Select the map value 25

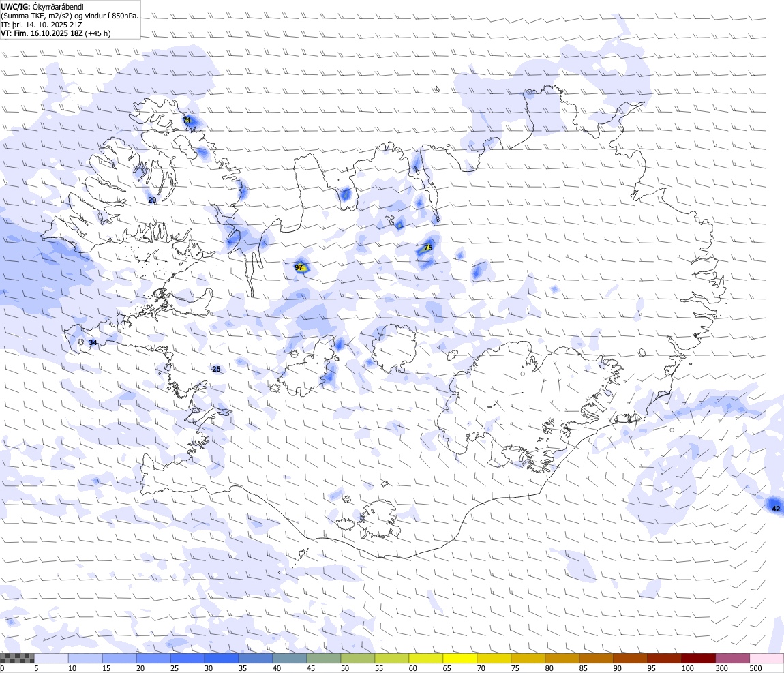[x=216, y=369]
